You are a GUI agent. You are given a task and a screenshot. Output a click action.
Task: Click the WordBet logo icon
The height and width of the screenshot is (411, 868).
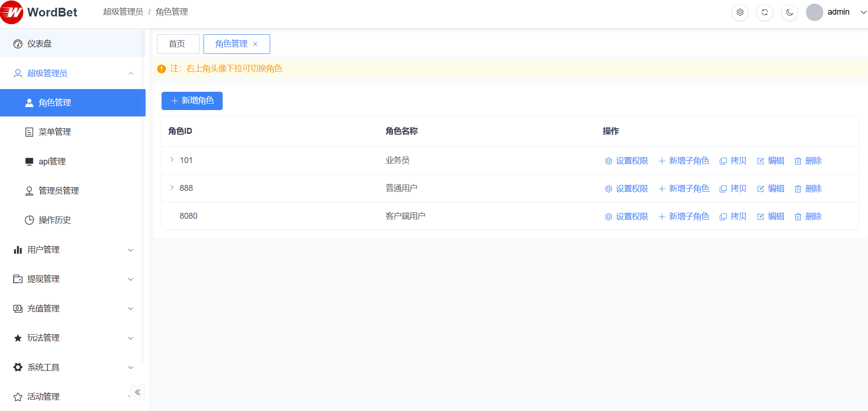(12, 12)
